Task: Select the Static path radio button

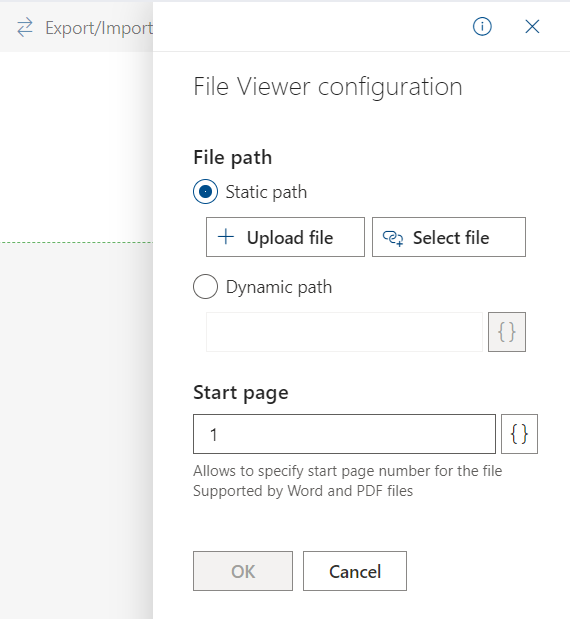Action: click(205, 191)
